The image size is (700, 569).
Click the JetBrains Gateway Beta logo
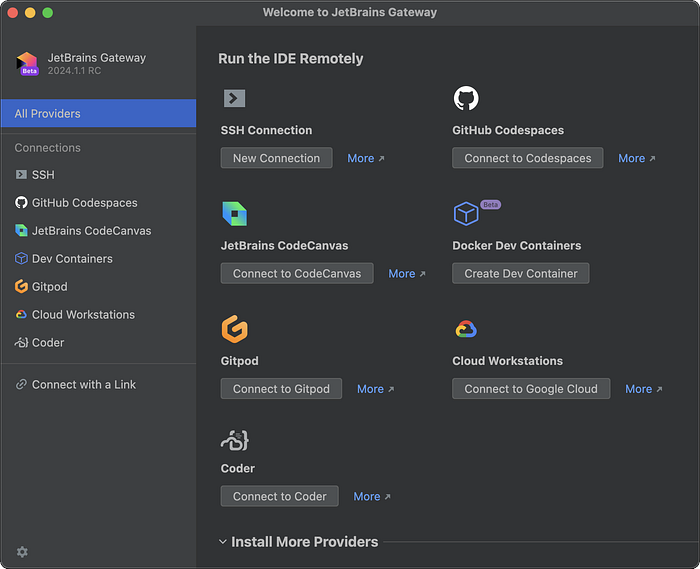(27, 64)
